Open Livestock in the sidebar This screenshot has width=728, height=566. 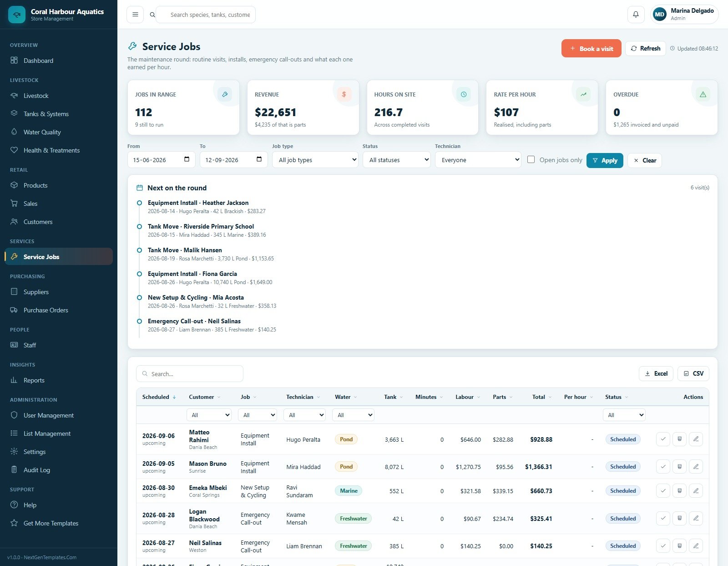coord(59,96)
